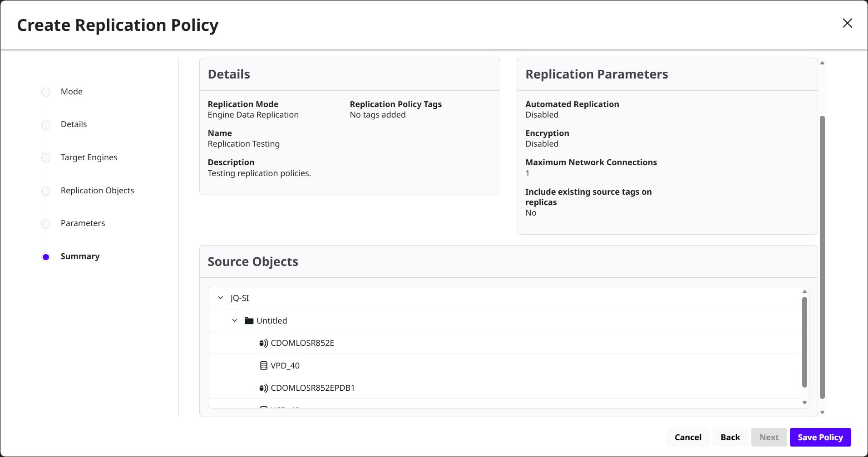The width and height of the screenshot is (868, 457).
Task: Click the folder icon next to Untitled
Action: (x=249, y=321)
